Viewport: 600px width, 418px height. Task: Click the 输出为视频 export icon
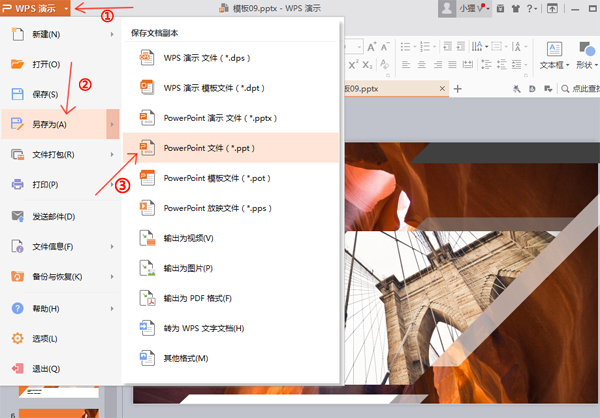coord(146,238)
